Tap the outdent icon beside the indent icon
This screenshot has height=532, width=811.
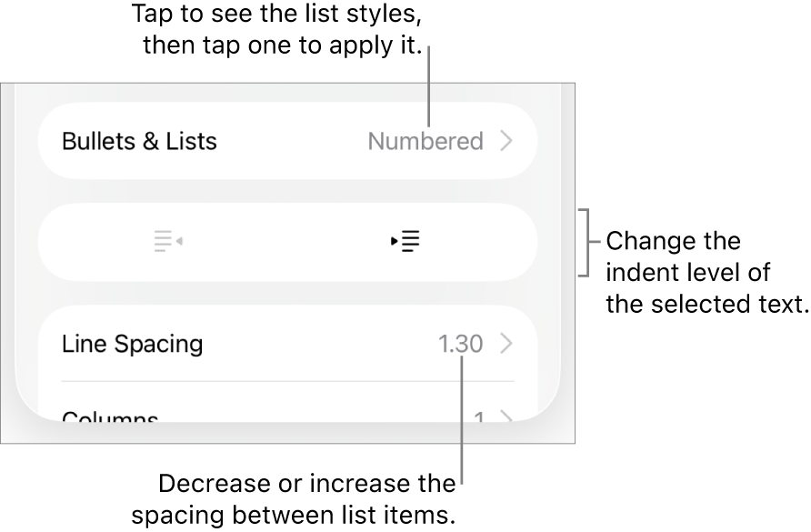(168, 241)
